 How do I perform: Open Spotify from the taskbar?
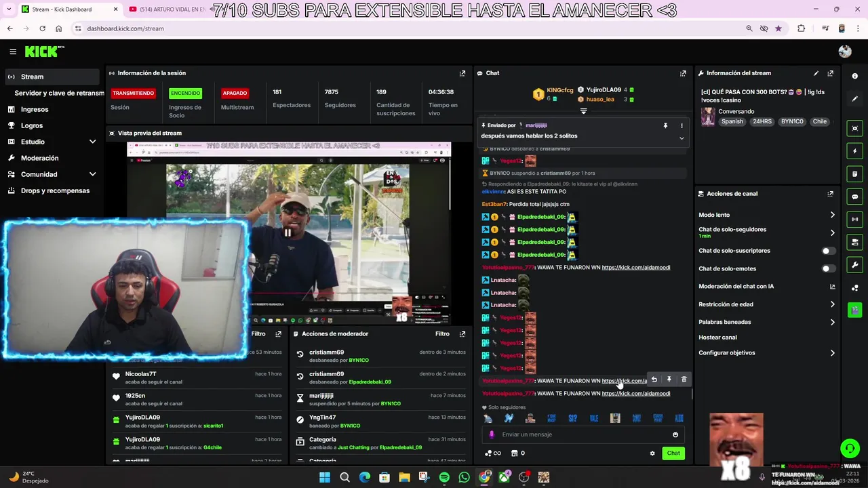(444, 478)
